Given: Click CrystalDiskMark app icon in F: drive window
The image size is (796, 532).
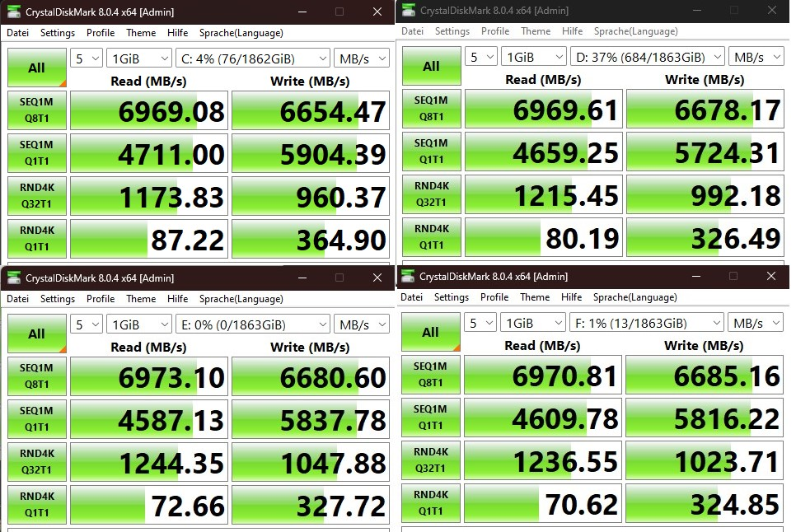Looking at the screenshot, I should point(408,276).
